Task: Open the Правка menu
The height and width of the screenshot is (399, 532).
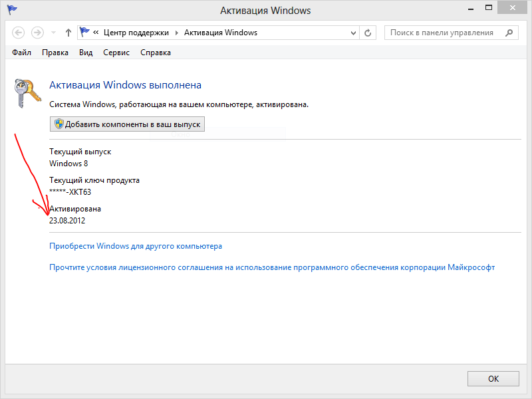Action: pos(55,53)
